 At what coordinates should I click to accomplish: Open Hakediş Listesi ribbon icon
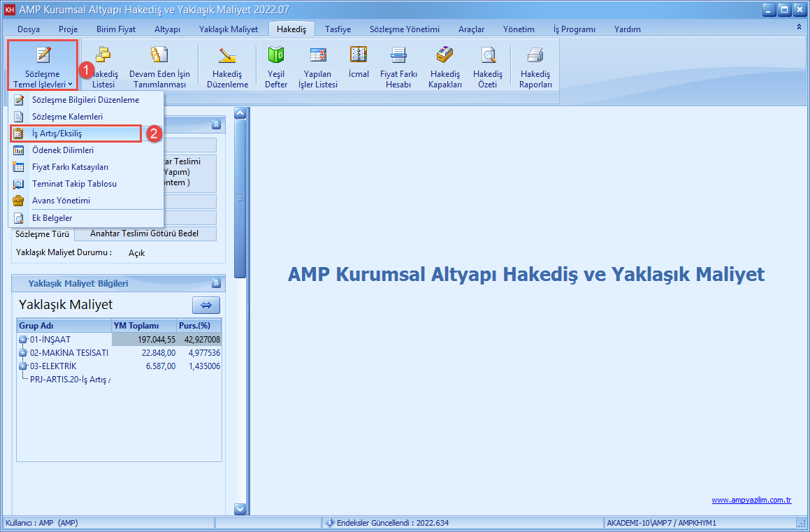[x=103, y=67]
